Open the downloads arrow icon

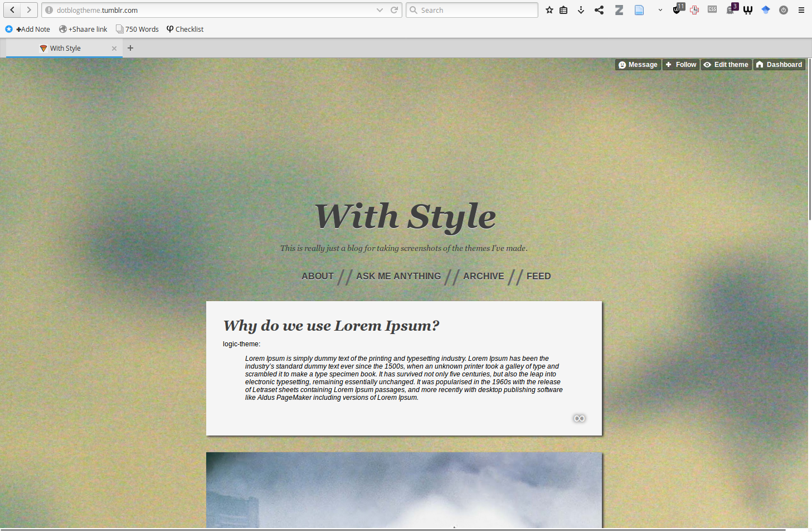[581, 10]
